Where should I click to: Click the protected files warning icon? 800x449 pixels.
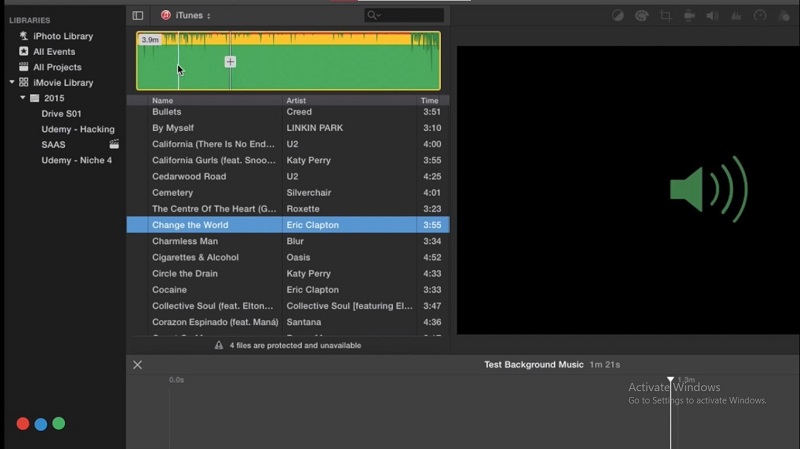pyautogui.click(x=219, y=345)
